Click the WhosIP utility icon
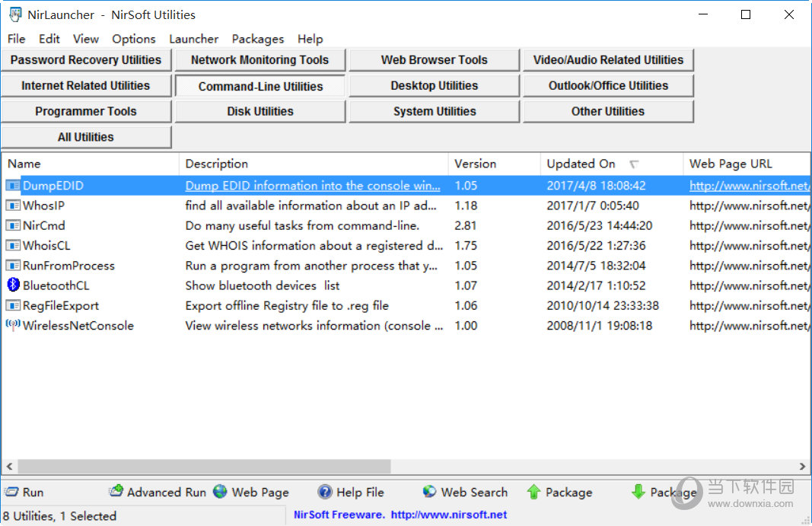This screenshot has height=526, width=812. coord(13,206)
